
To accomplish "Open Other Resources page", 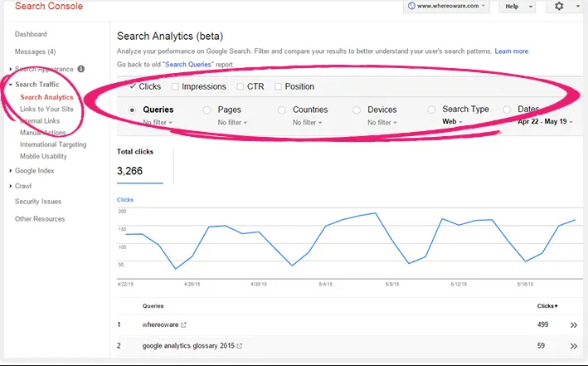I will tap(40, 219).
